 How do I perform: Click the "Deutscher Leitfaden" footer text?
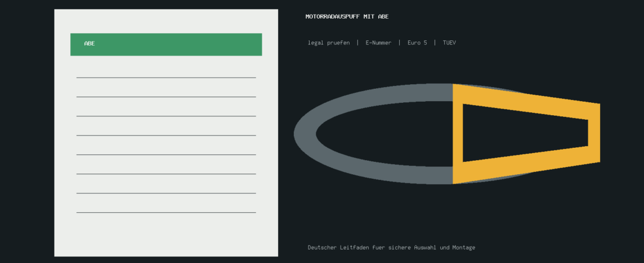tap(392, 247)
